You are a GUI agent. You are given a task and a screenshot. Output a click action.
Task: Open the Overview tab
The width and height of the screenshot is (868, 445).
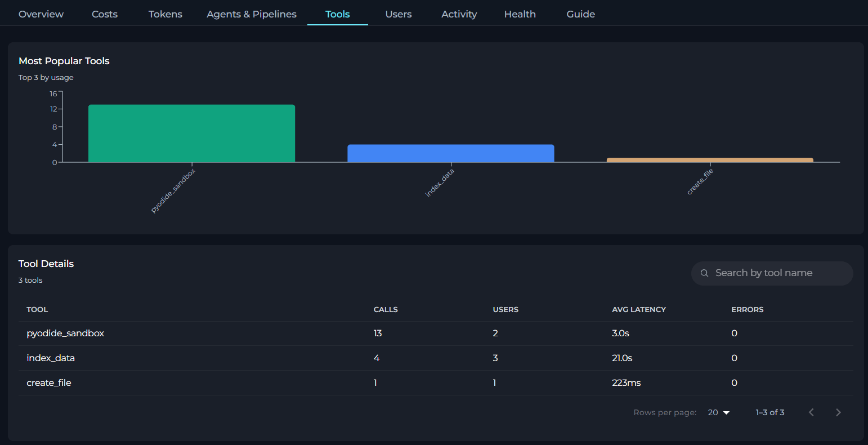tap(41, 14)
